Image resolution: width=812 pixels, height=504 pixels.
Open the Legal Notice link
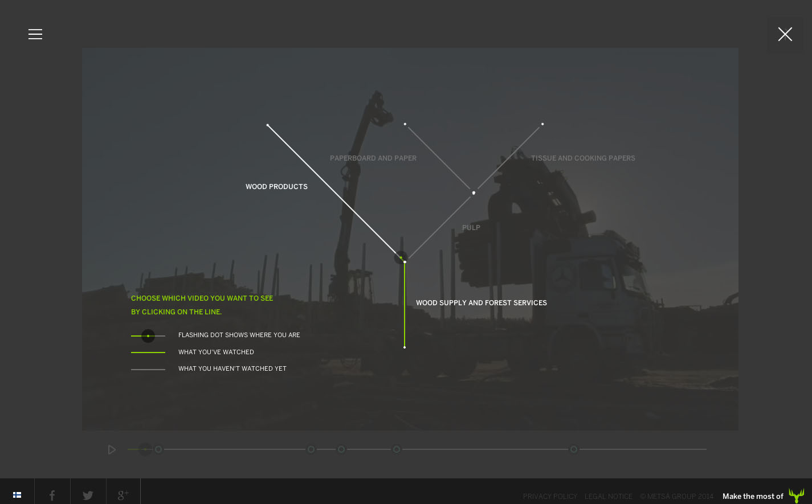click(x=608, y=497)
